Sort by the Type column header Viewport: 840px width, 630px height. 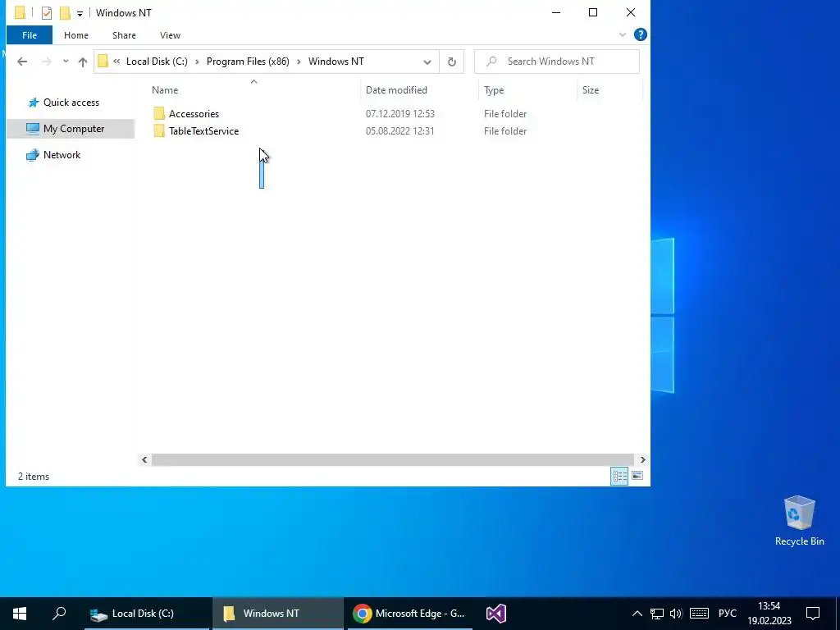494,90
